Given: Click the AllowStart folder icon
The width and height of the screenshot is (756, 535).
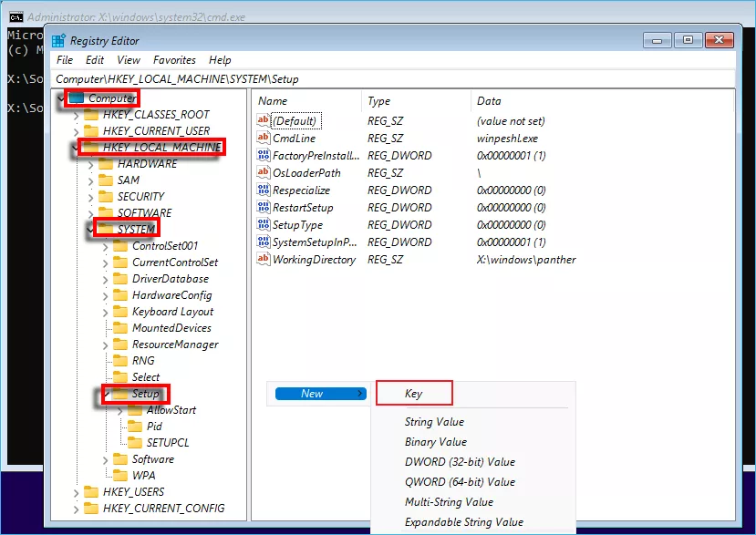Looking at the screenshot, I should (x=135, y=410).
